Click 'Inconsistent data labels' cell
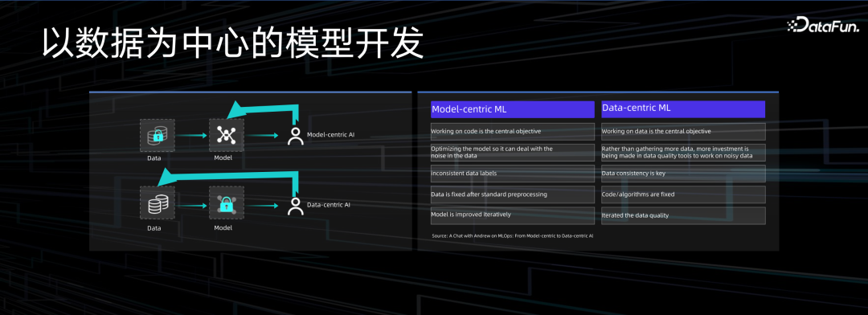 tap(512, 174)
